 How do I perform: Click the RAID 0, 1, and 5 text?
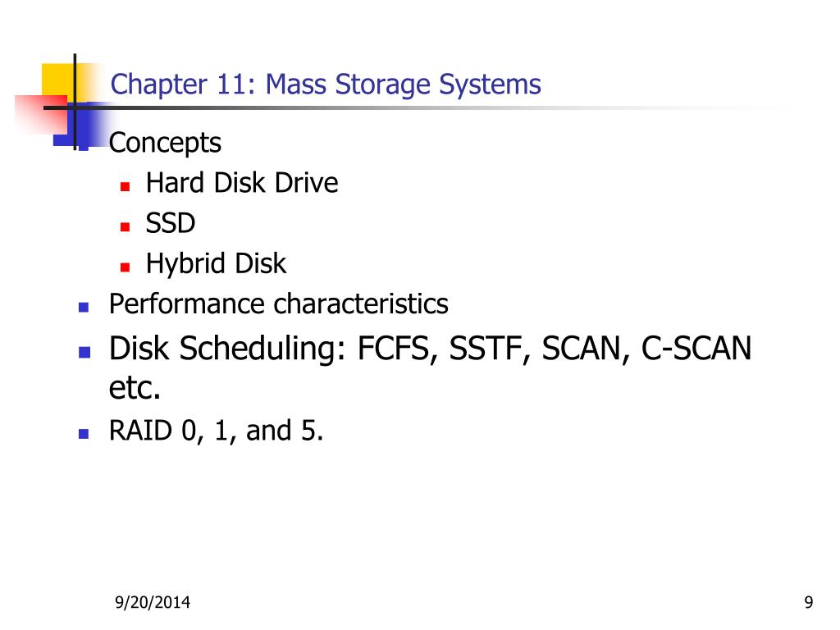point(216,431)
